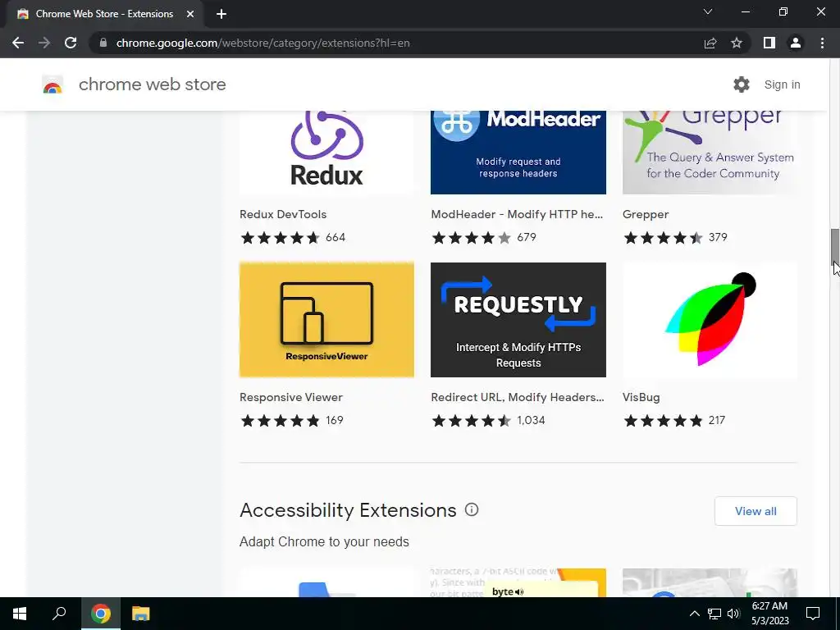Click the Redux DevTools title

click(x=283, y=214)
